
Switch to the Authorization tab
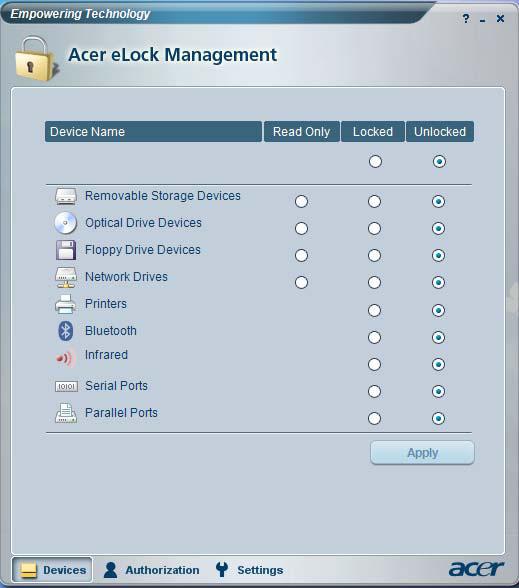(152, 570)
